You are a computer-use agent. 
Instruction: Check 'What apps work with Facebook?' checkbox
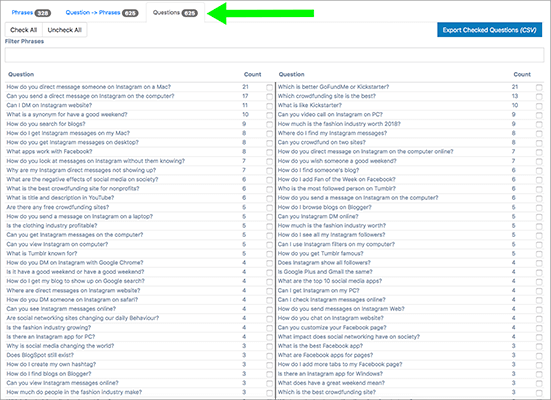pyautogui.click(x=269, y=152)
